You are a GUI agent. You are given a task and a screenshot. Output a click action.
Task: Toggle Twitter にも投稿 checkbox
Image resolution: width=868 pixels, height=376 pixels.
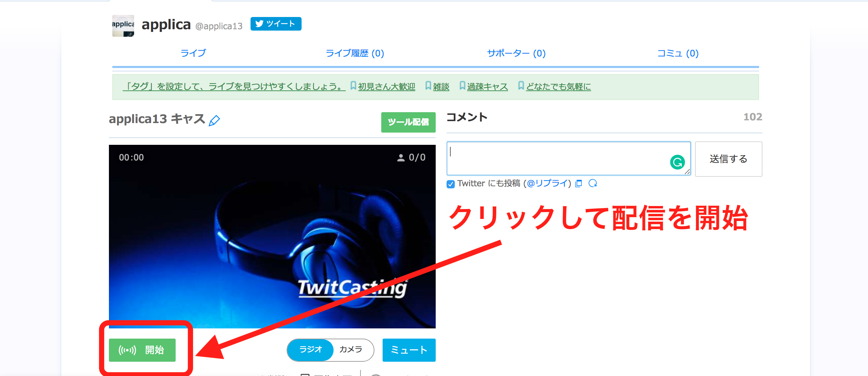tap(450, 184)
